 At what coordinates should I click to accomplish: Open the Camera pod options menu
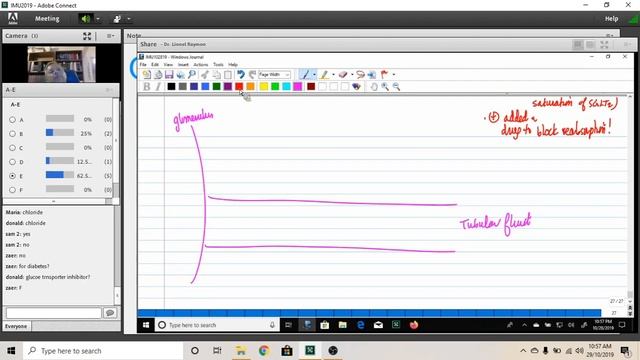tap(110, 36)
